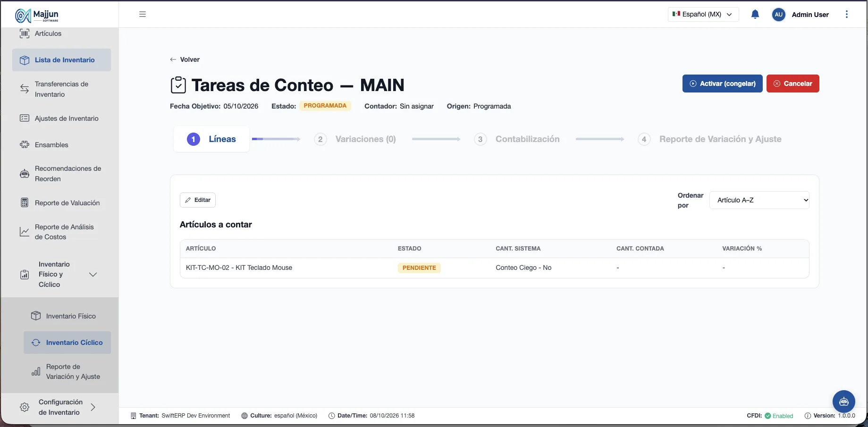Click the KIT-TC-MO-02 - KIT Teclado Mouse row

[x=495, y=268]
